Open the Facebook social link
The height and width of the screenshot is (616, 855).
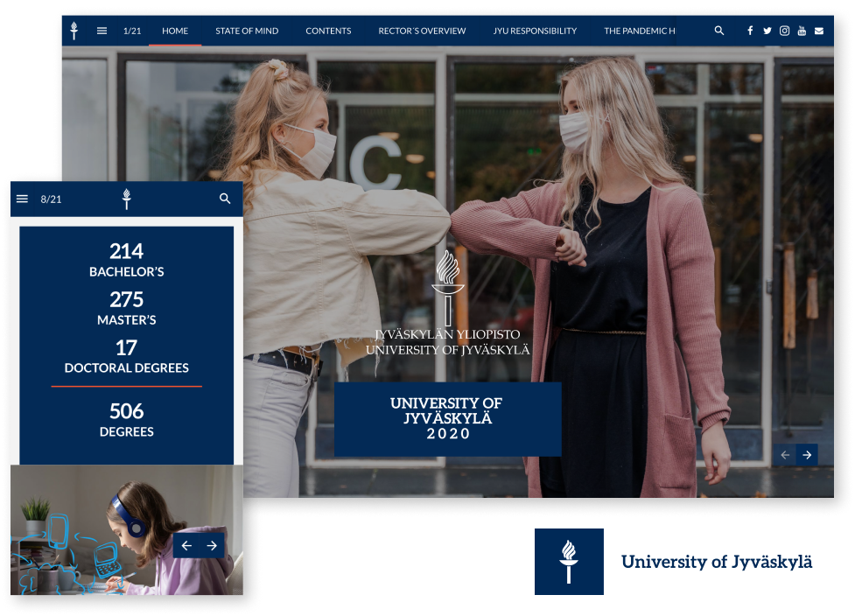(750, 31)
